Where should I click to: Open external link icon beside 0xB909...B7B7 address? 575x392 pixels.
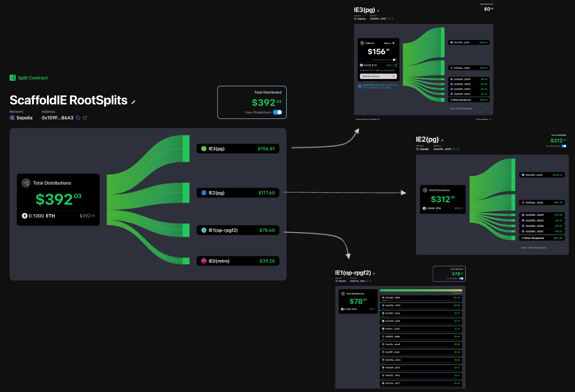pyautogui.click(x=392, y=19)
